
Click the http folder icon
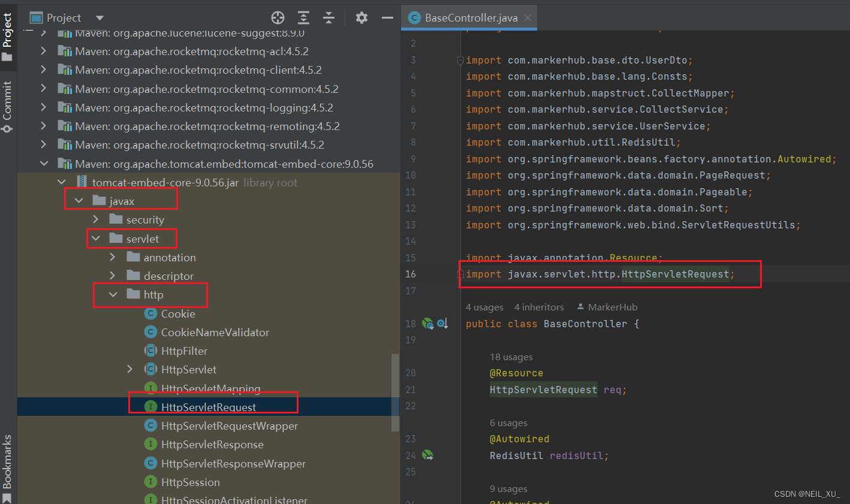coord(134,294)
